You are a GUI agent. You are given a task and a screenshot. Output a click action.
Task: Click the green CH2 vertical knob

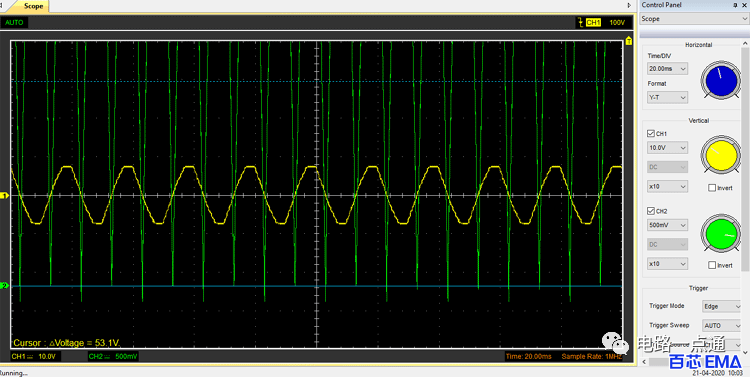click(721, 233)
